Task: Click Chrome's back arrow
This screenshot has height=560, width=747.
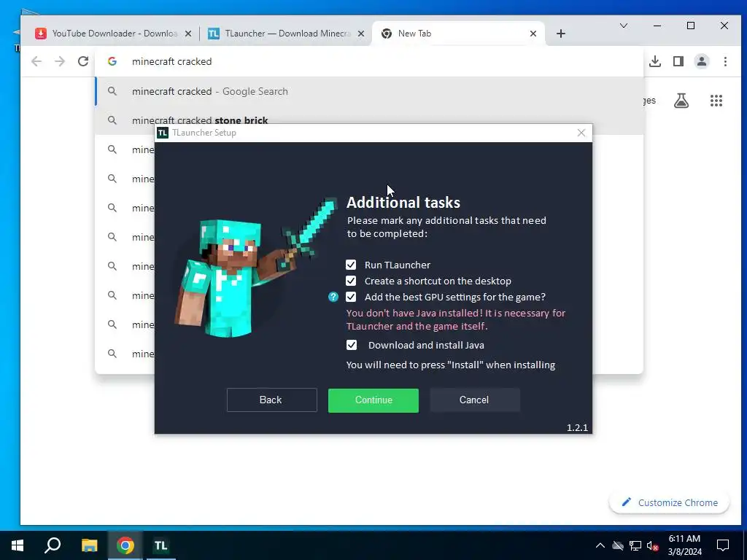Action: tap(36, 61)
